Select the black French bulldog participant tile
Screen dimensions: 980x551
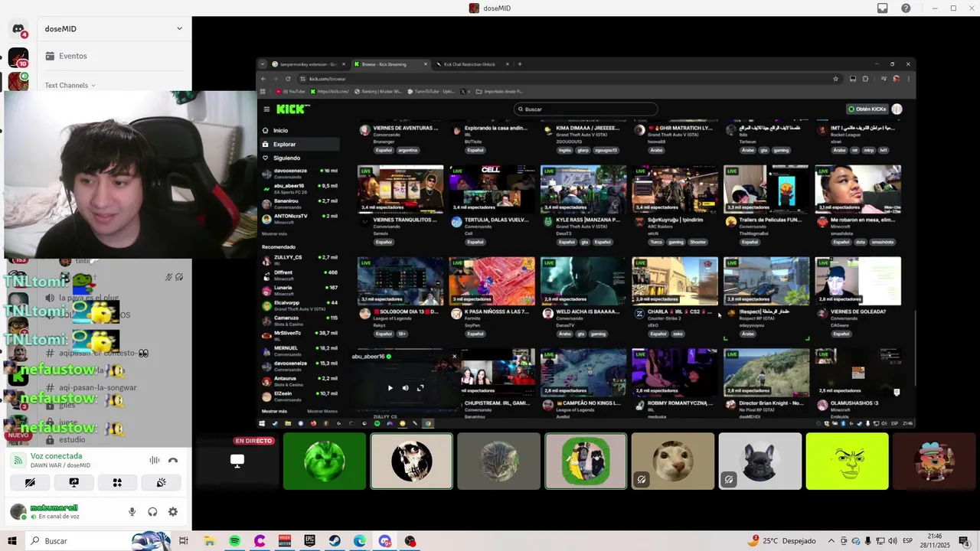tap(760, 461)
